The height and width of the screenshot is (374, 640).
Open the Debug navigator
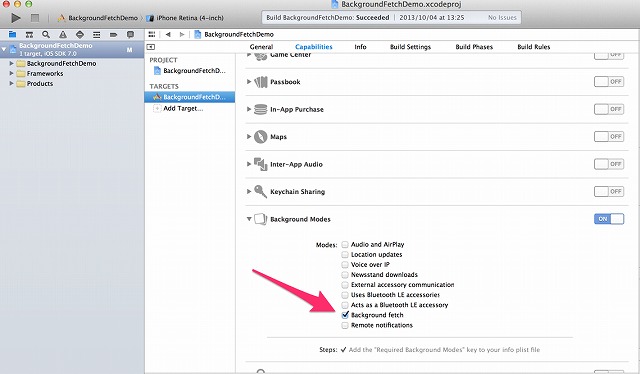[x=96, y=34]
